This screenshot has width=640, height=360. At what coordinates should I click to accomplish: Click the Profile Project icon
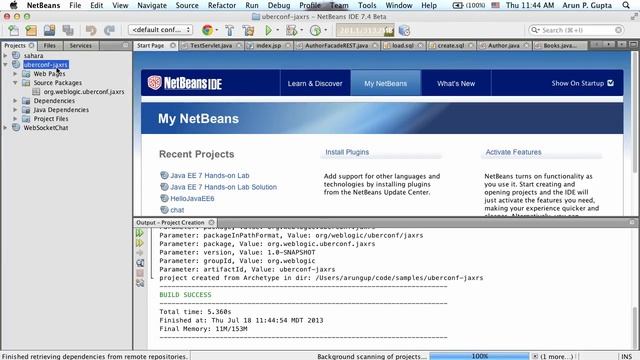click(315, 30)
